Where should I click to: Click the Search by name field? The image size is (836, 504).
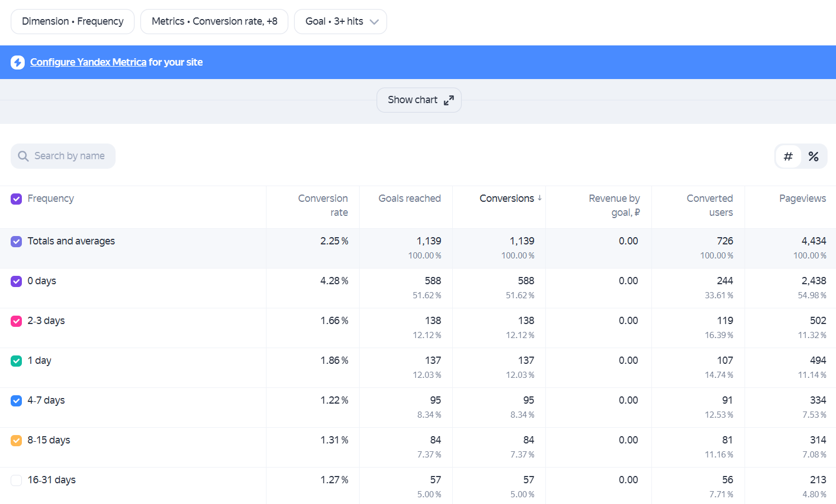click(x=63, y=156)
